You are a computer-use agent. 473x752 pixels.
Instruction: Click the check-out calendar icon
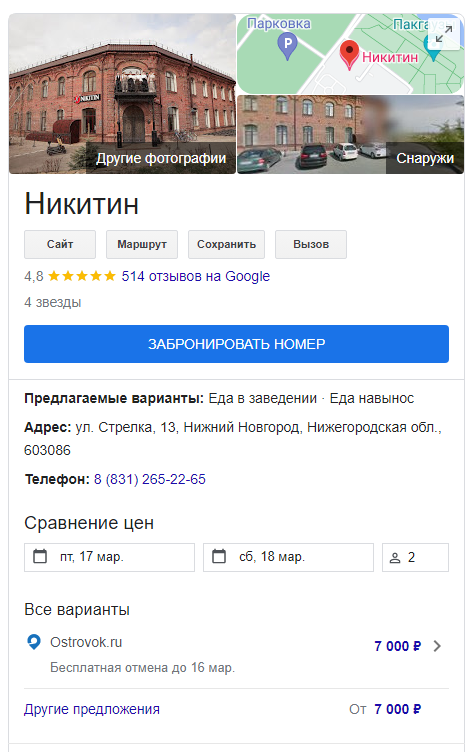point(219,556)
